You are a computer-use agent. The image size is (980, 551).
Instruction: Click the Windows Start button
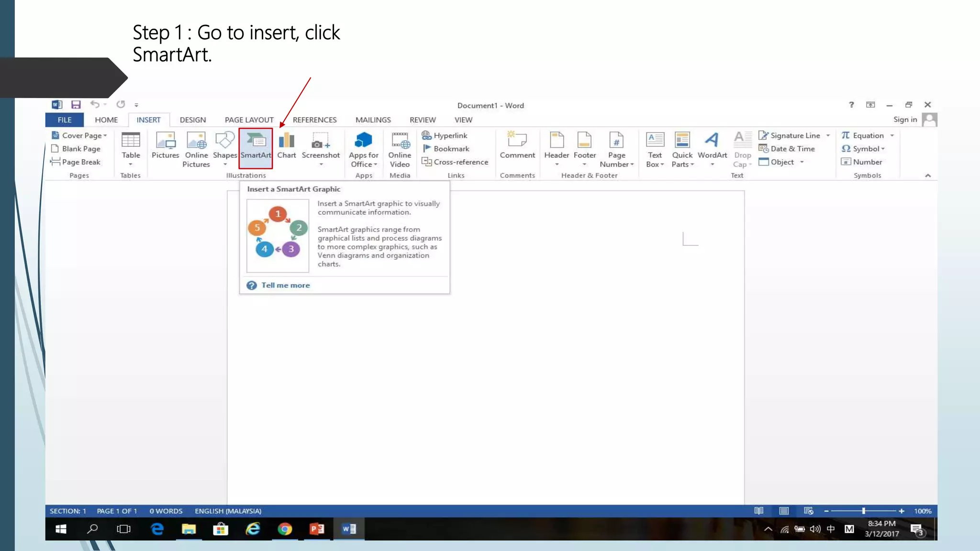click(x=61, y=529)
